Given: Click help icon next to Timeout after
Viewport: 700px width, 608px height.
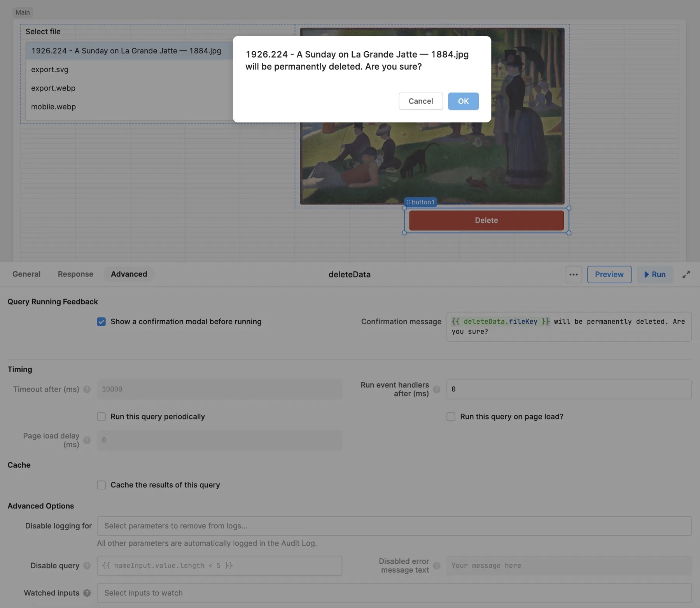Looking at the screenshot, I should pos(87,389).
